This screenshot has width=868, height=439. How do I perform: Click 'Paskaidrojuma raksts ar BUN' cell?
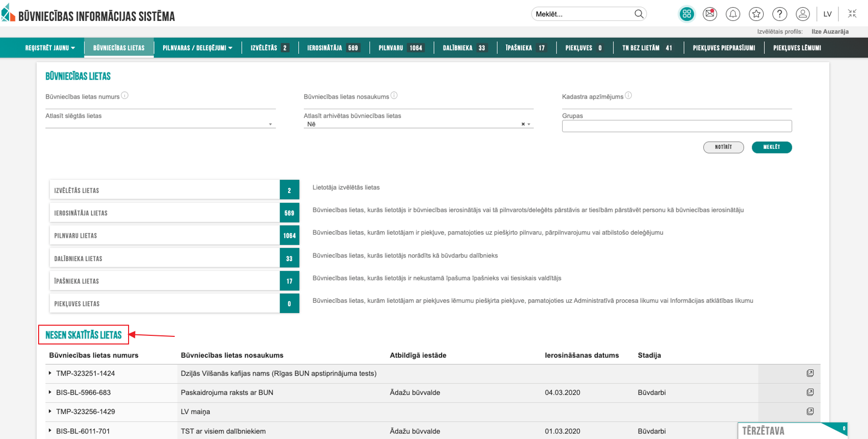point(227,392)
